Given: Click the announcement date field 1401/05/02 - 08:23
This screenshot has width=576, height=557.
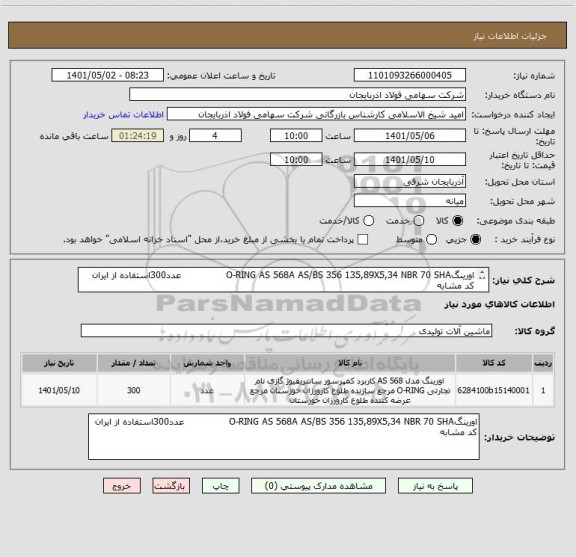Looking at the screenshot, I should tap(108, 75).
